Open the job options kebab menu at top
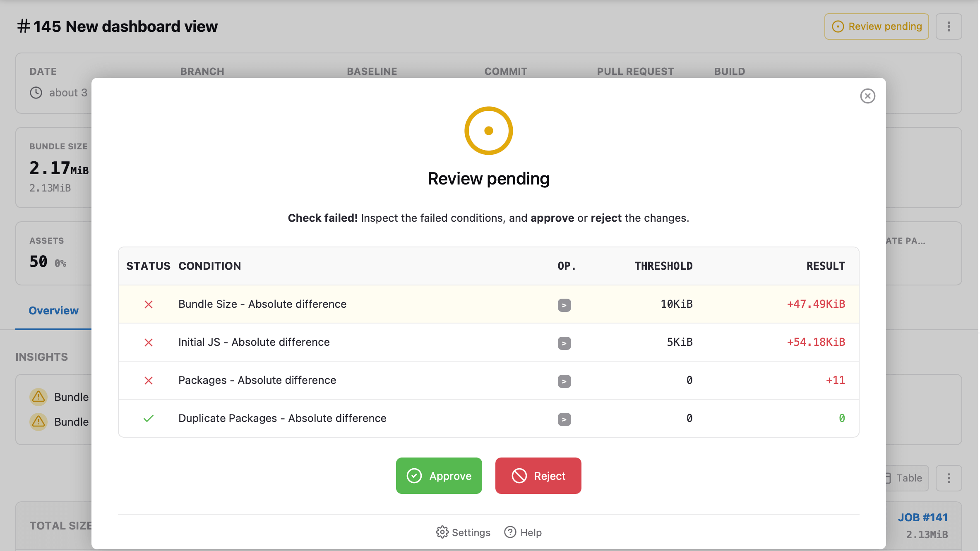Screen dimensions: 980x551 [949, 26]
